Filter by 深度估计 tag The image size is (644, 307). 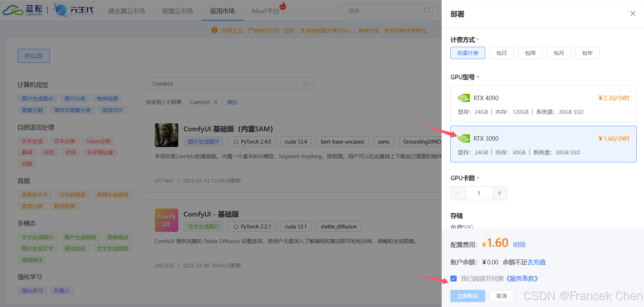(x=112, y=110)
